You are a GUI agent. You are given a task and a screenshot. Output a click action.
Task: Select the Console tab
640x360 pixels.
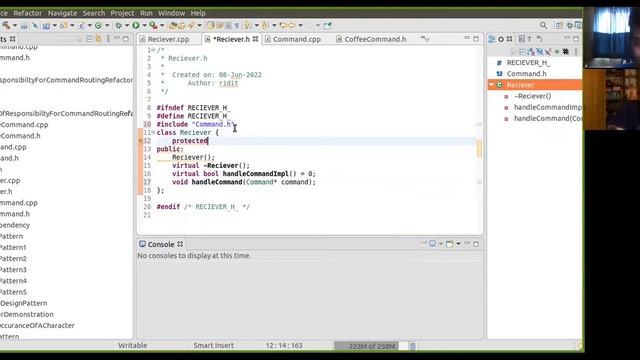pyautogui.click(x=161, y=244)
